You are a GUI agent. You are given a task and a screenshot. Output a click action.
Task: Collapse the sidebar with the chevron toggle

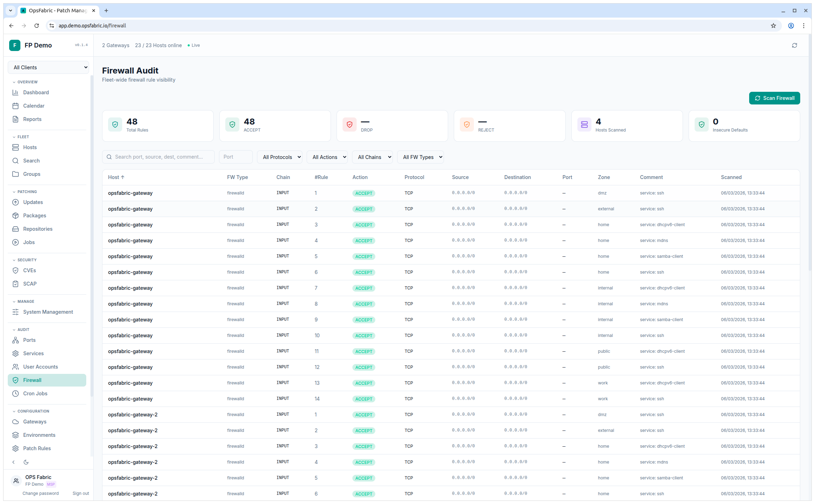click(13, 462)
